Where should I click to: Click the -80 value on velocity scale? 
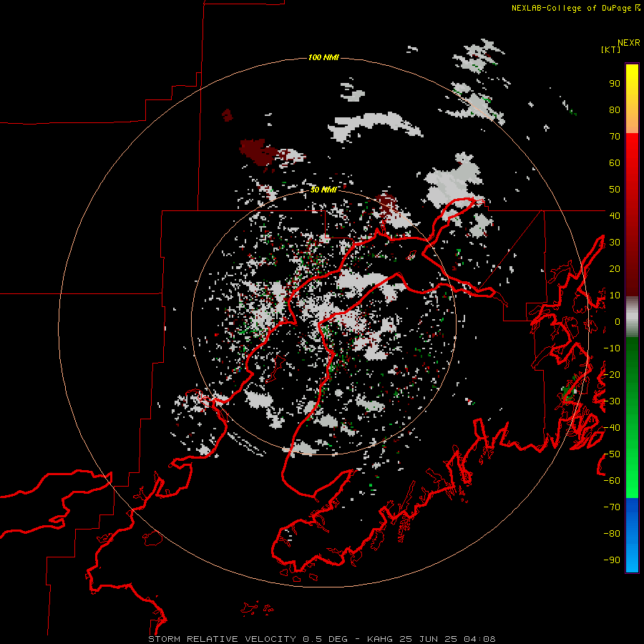coord(612,534)
